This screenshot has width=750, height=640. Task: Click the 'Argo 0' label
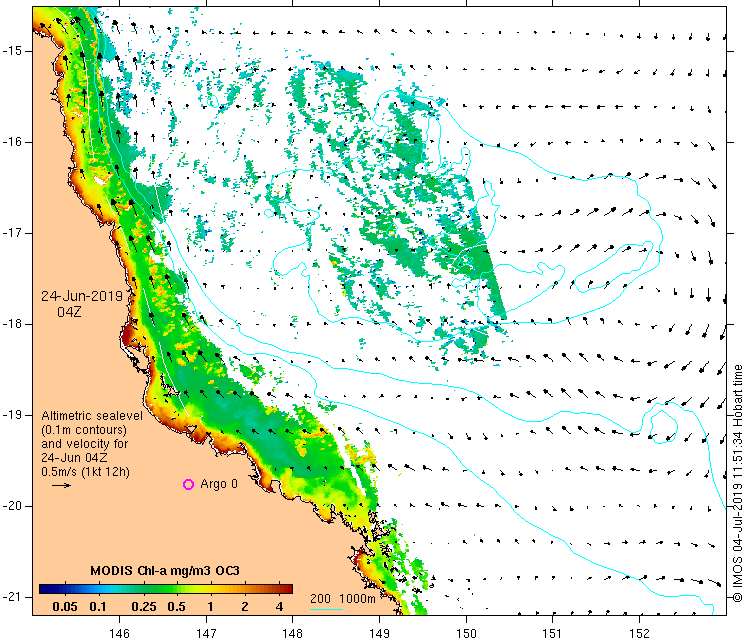coord(219,484)
